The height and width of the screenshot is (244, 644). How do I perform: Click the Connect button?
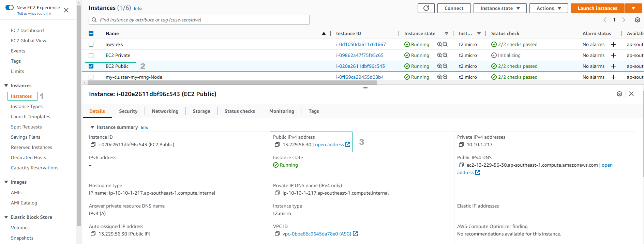(x=454, y=8)
